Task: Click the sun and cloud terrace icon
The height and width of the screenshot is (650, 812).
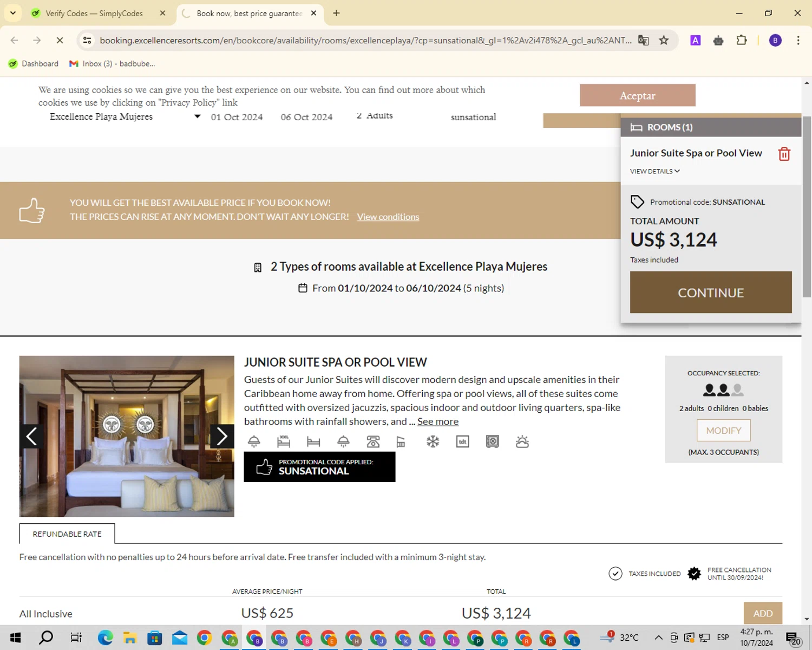Action: [522, 441]
